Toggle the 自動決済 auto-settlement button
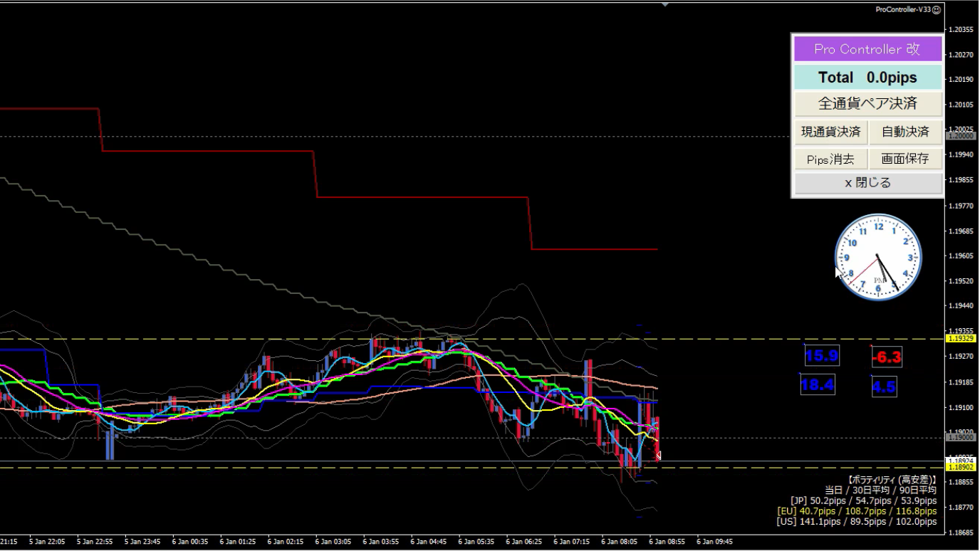The height and width of the screenshot is (551, 980). click(905, 132)
